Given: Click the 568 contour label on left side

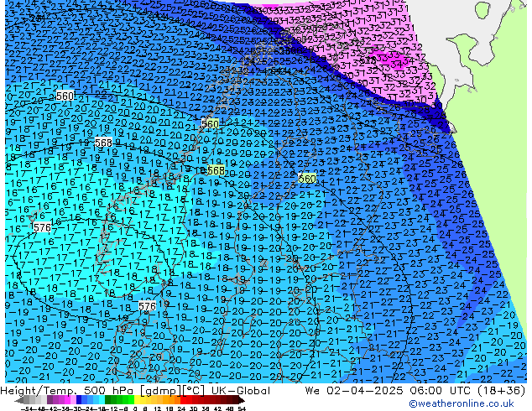Looking at the screenshot, I should click(103, 143).
